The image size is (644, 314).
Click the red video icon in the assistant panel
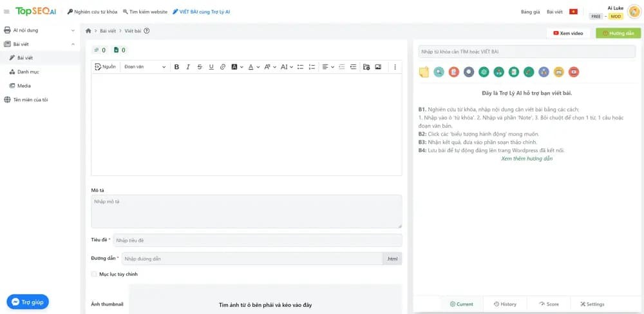tap(574, 72)
